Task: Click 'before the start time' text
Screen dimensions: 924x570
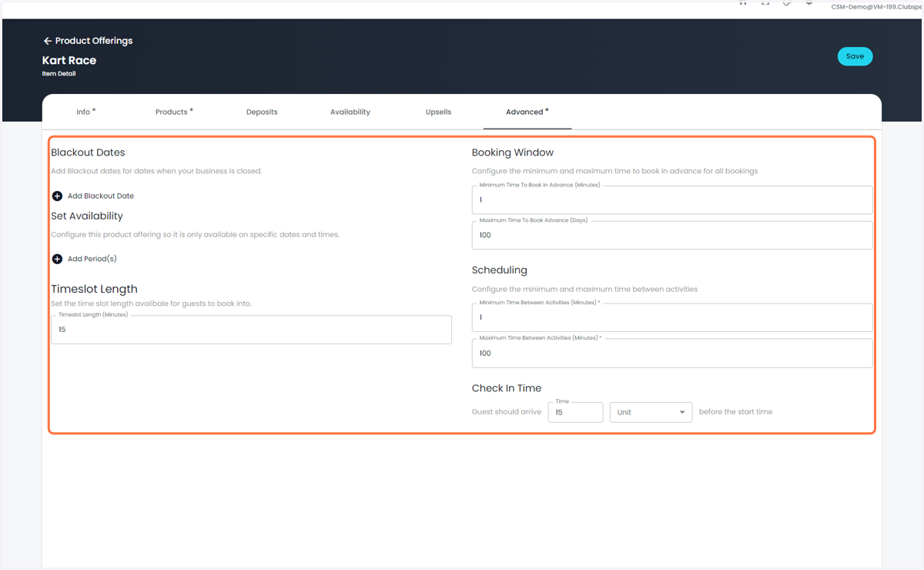Action: [x=735, y=412]
